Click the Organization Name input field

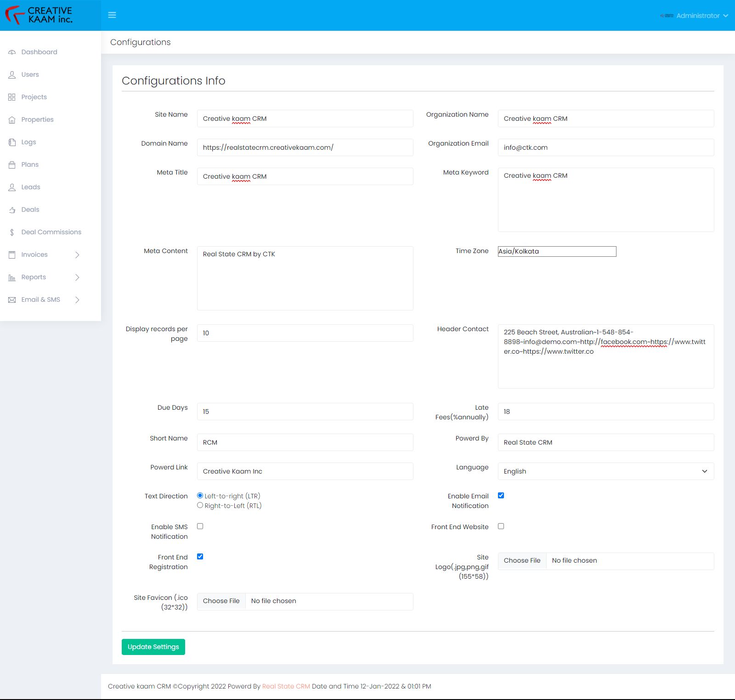[x=606, y=119]
